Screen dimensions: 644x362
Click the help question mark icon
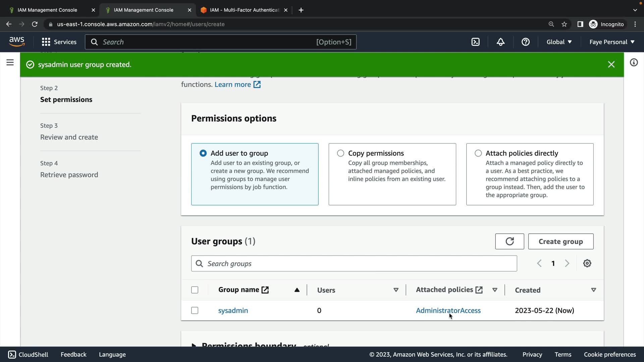click(525, 42)
